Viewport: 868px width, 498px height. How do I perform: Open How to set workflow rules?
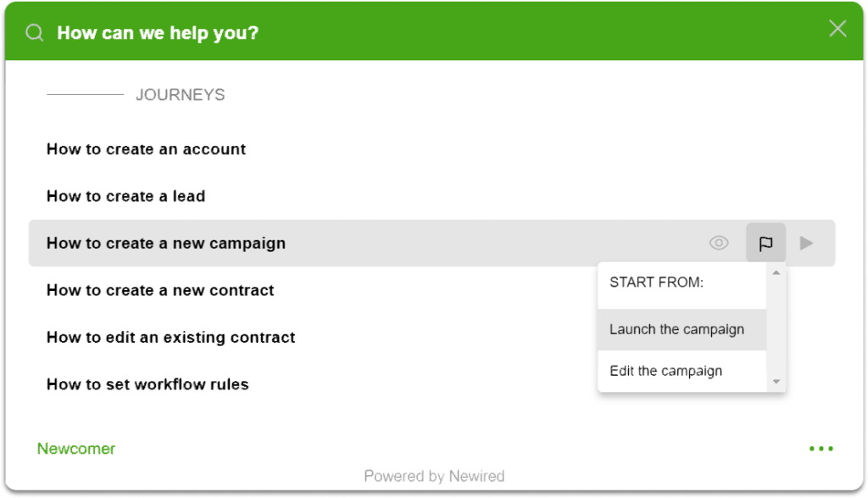tap(147, 384)
